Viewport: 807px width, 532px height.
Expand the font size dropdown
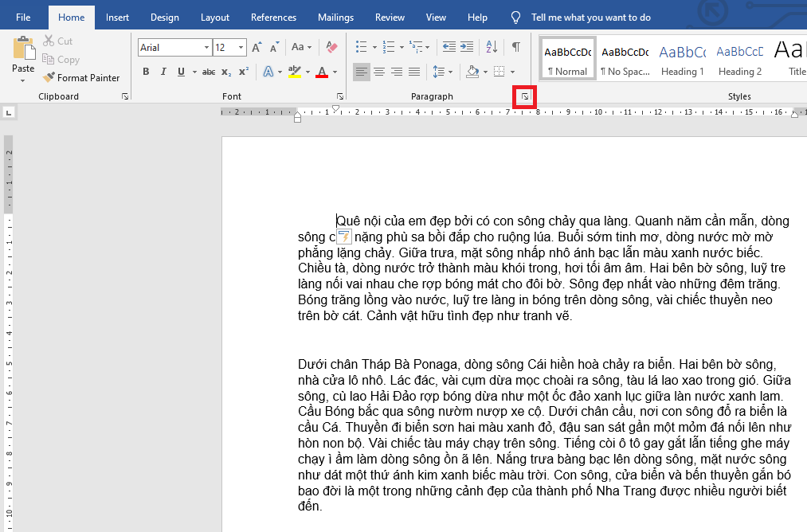click(x=241, y=48)
